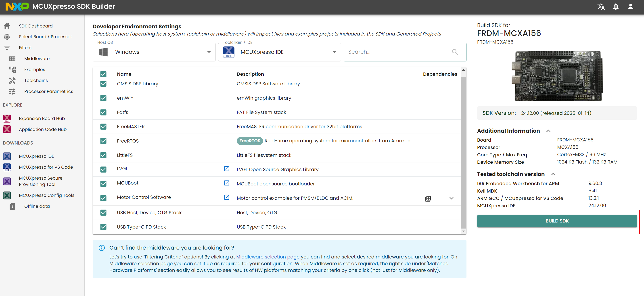Click the Offline data download icon
Viewport: 644px width, 296px height.
click(12, 206)
